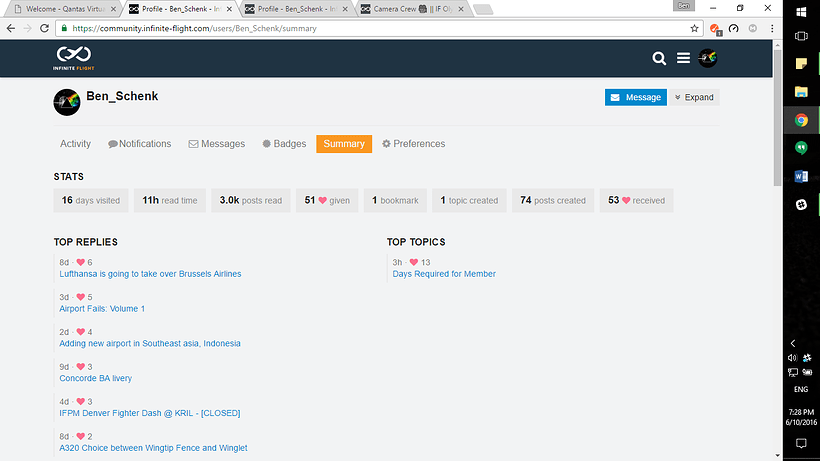Open IFPM Denver Fighter Dash link
The width and height of the screenshot is (820, 461).
[x=150, y=413]
